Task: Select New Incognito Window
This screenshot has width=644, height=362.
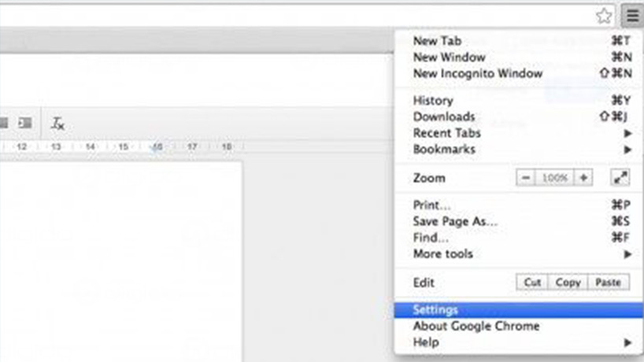Action: click(477, 73)
